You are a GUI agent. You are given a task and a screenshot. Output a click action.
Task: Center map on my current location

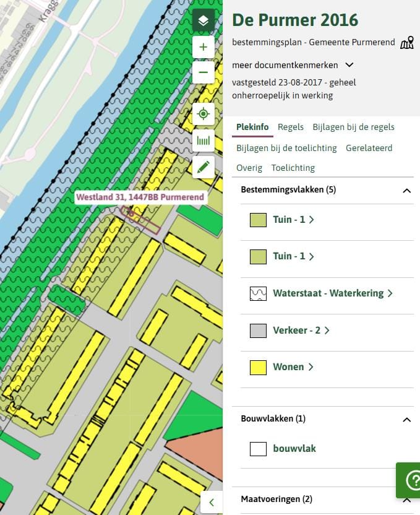tap(203, 115)
